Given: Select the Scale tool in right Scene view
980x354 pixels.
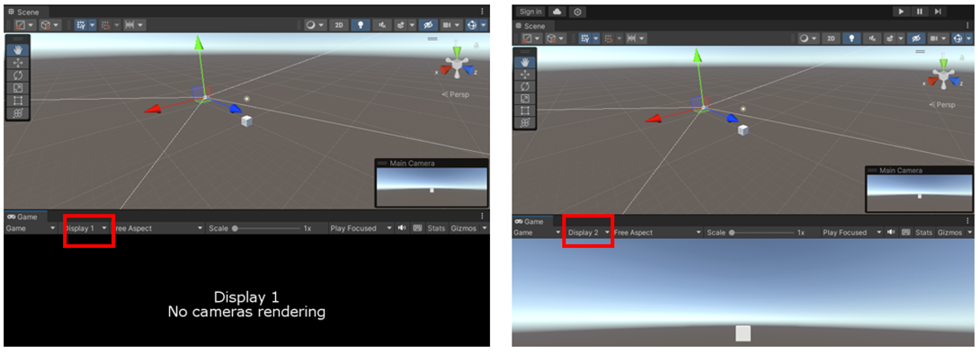Looking at the screenshot, I should (x=525, y=98).
